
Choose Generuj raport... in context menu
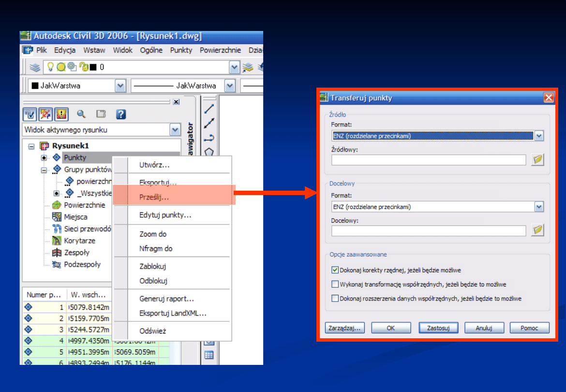click(x=167, y=299)
